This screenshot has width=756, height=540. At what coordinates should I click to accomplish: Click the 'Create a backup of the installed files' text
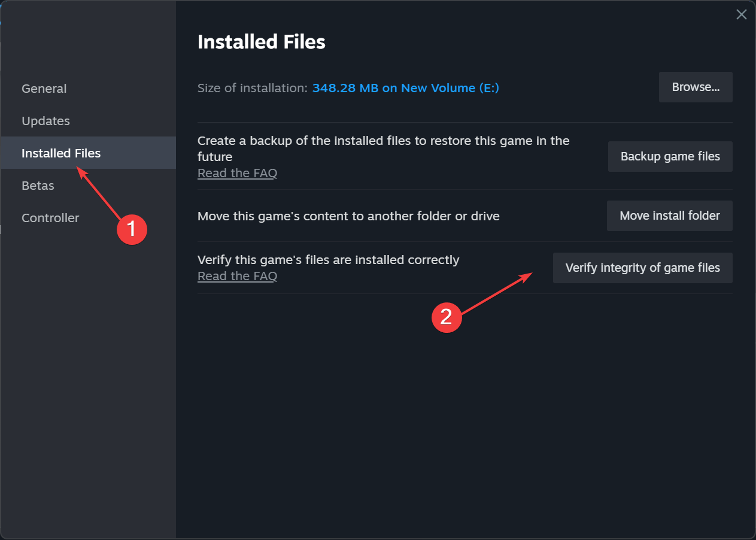point(384,148)
